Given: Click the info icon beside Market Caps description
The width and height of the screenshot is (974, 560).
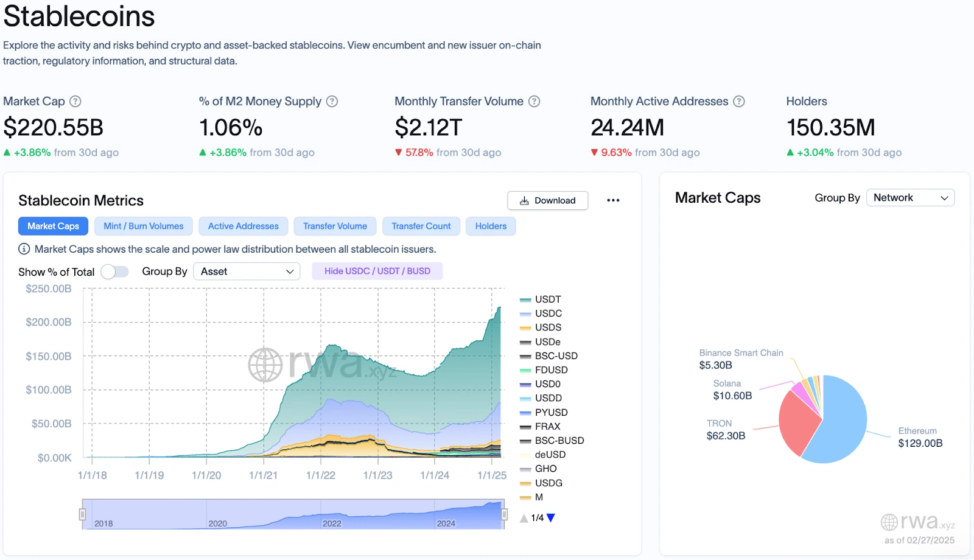Looking at the screenshot, I should pos(23,248).
